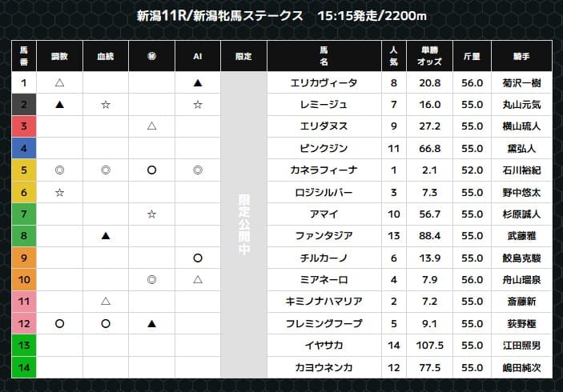
Task: Click the 血統 column header
Action: 105,56
